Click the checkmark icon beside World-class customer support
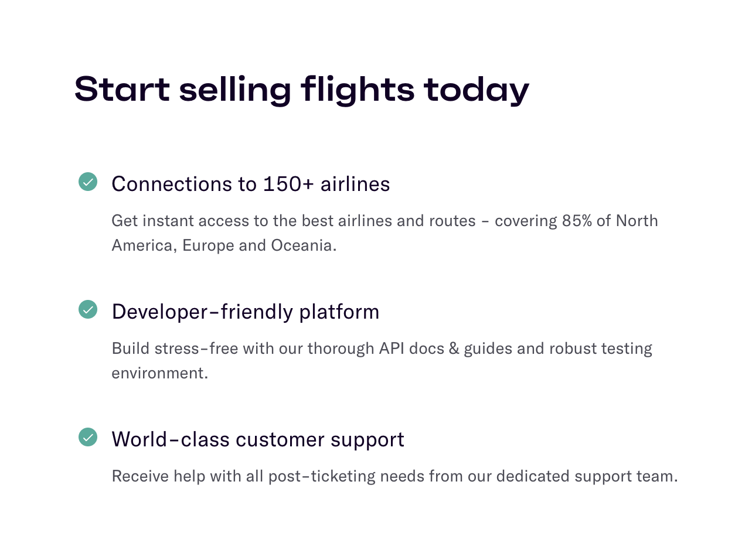752x560 pixels. tap(88, 437)
